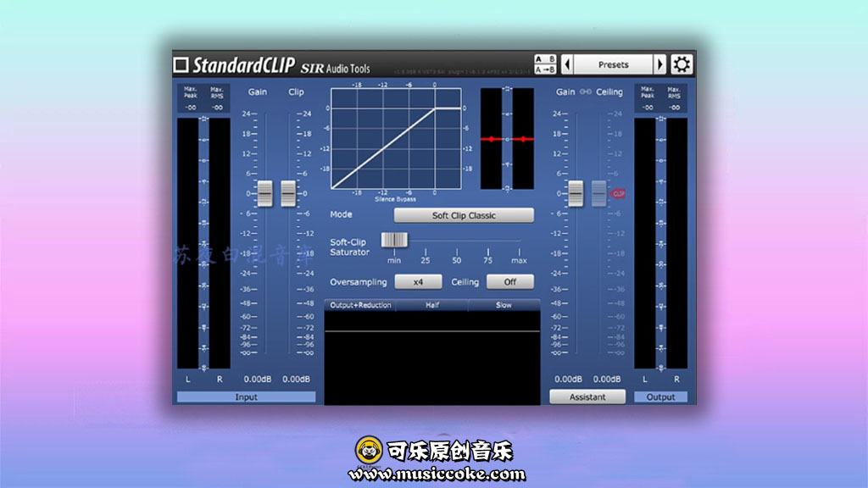Viewport: 868px width, 488px height.
Task: Click the transfer curve graph
Action: (x=396, y=138)
